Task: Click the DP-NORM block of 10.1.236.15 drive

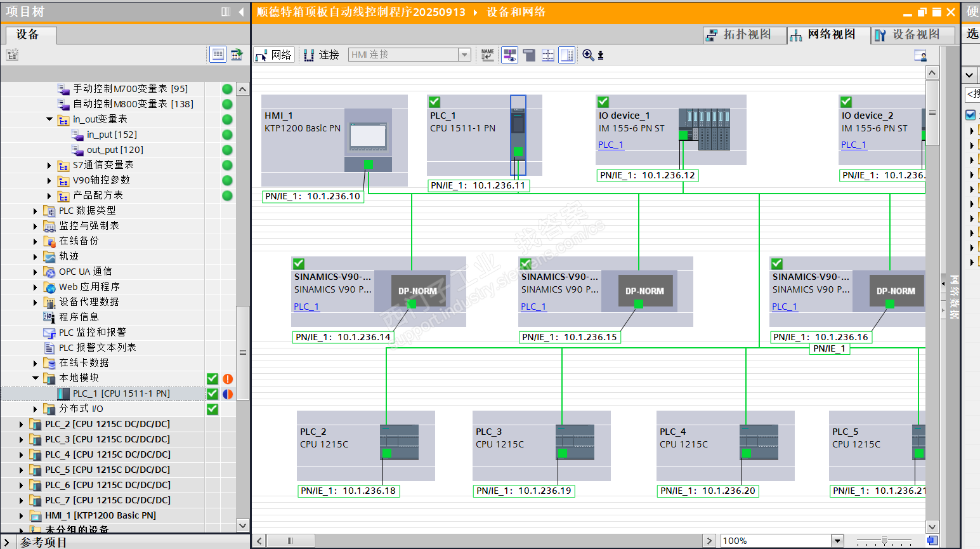Action: [645, 291]
